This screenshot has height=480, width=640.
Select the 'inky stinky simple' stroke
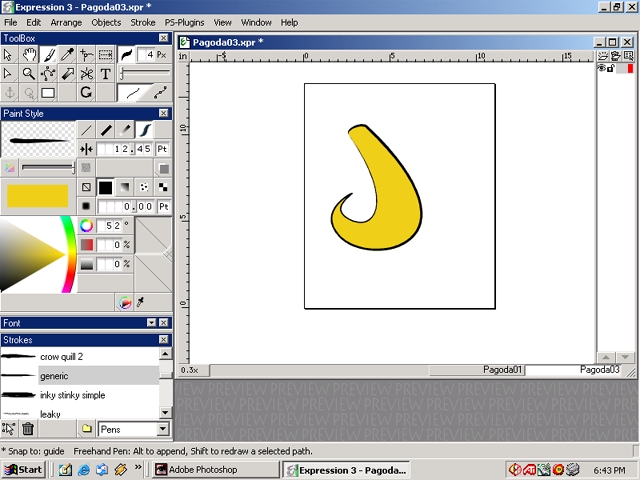click(x=80, y=395)
